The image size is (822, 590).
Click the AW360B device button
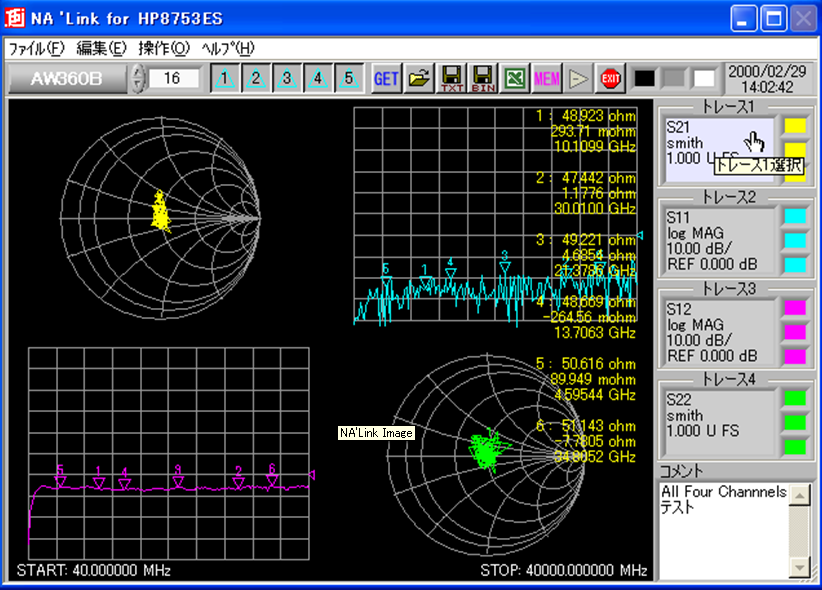(67, 79)
